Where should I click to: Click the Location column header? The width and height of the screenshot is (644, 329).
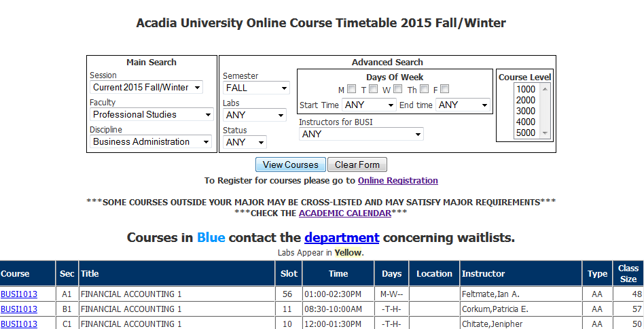pyautogui.click(x=434, y=273)
